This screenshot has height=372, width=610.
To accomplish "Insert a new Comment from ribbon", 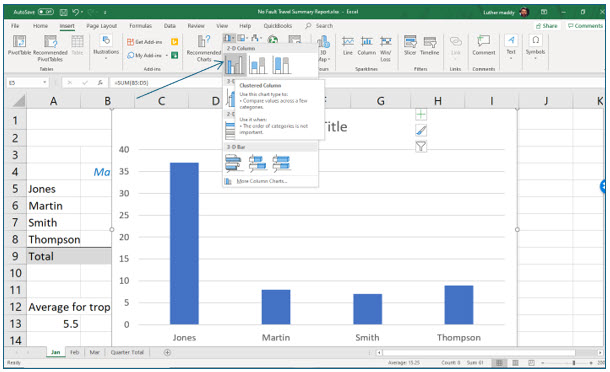I will coord(484,46).
